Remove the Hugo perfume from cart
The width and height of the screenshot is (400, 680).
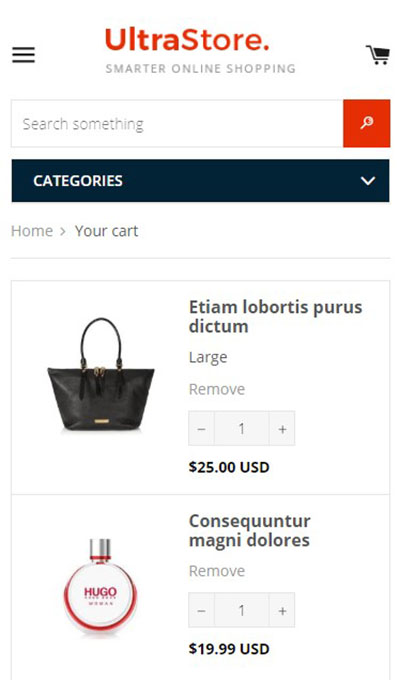pyautogui.click(x=217, y=571)
